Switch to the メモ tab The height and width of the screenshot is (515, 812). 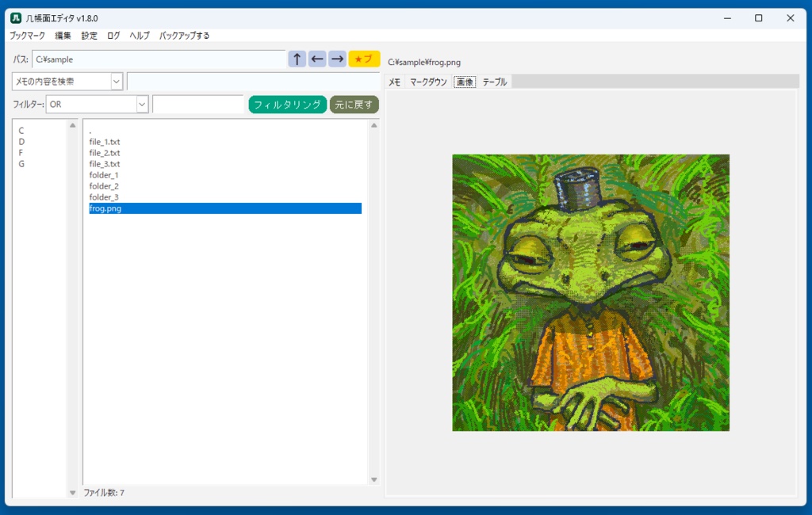point(395,82)
